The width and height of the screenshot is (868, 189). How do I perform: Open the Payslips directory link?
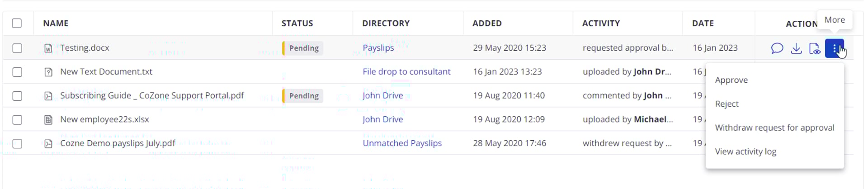coord(378,48)
